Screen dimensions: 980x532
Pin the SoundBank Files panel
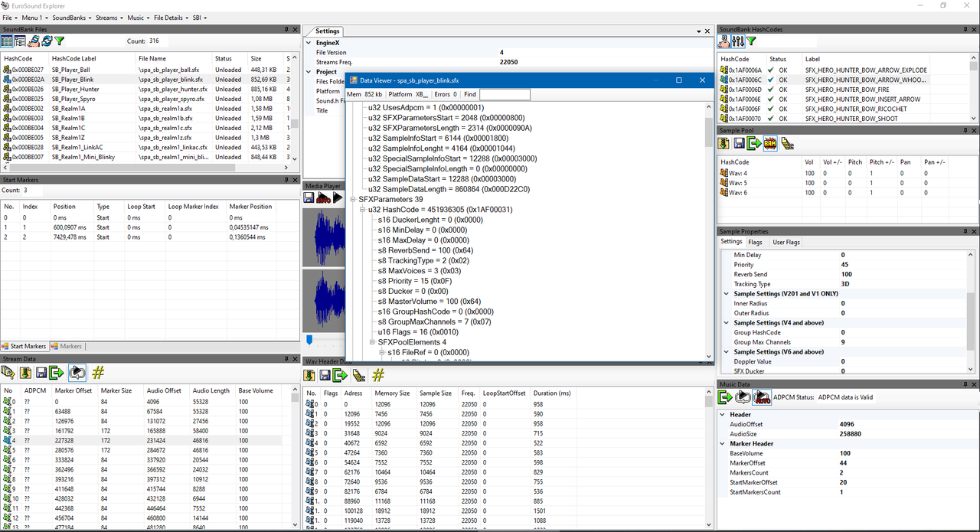click(287, 30)
